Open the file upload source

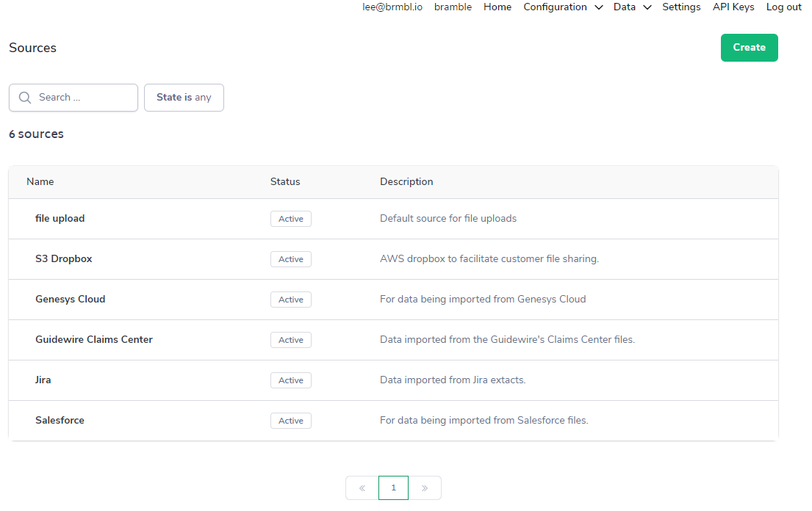60,219
